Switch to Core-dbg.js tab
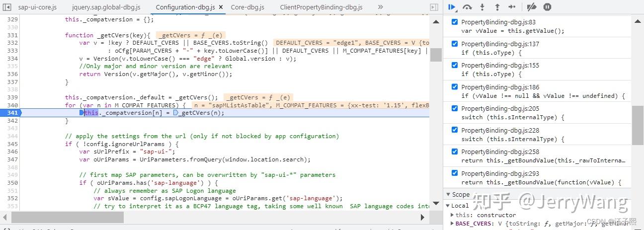Image resolution: width=644 pixels, height=230 pixels. pyautogui.click(x=247, y=7)
